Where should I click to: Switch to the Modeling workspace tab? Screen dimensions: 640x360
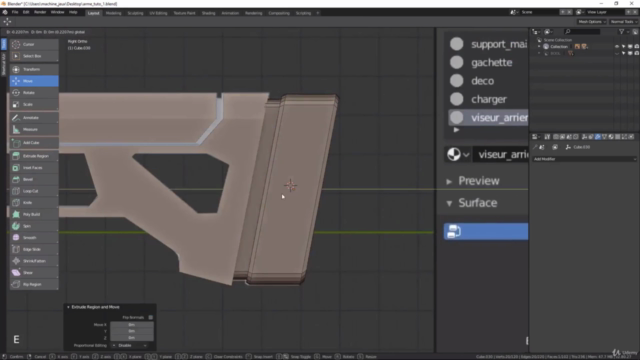click(x=113, y=13)
